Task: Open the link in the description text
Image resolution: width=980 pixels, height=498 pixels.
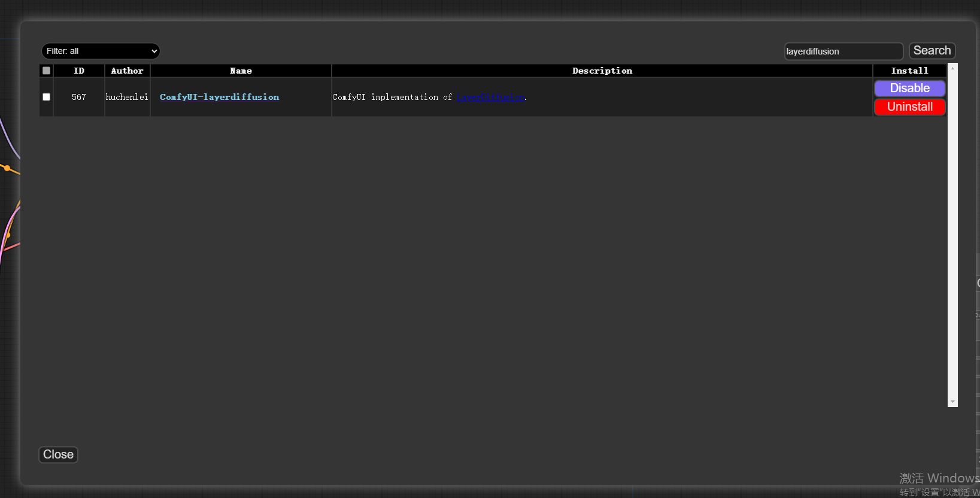Action: pyautogui.click(x=491, y=97)
